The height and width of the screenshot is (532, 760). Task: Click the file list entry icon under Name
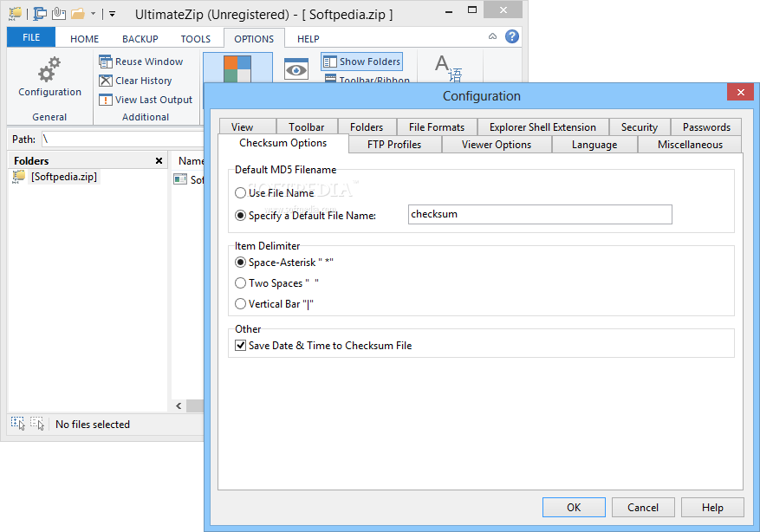click(180, 179)
